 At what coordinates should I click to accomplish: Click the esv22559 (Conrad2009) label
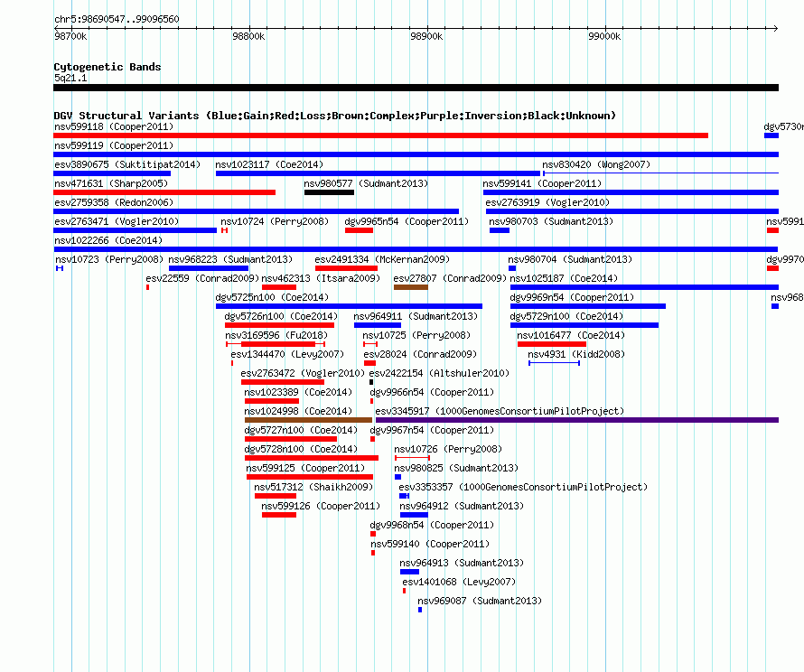click(202, 278)
